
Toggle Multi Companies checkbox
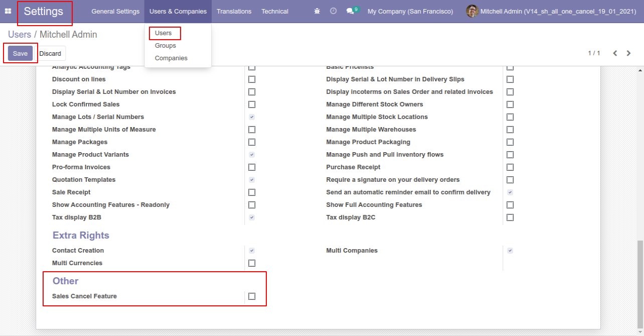tap(510, 251)
